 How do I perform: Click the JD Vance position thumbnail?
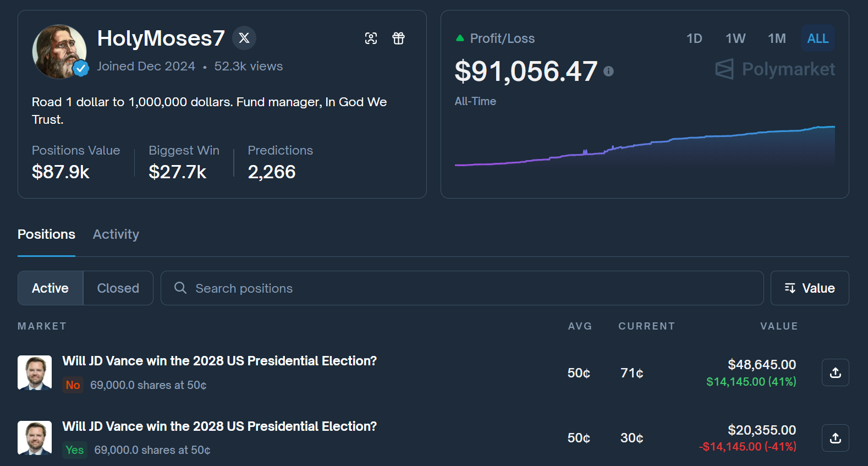point(35,372)
